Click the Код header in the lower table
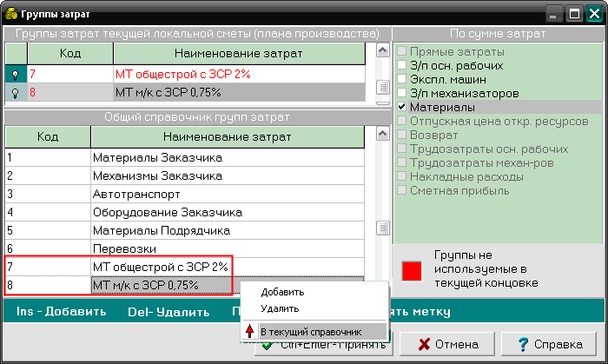The height and width of the screenshot is (364, 608). (48, 137)
